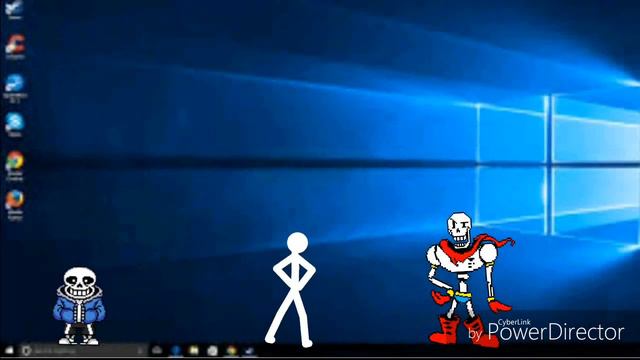Screen dimensions: 640x360
Task: Select the Mozilla Firefox desktop shortcut
Action: click(15, 205)
